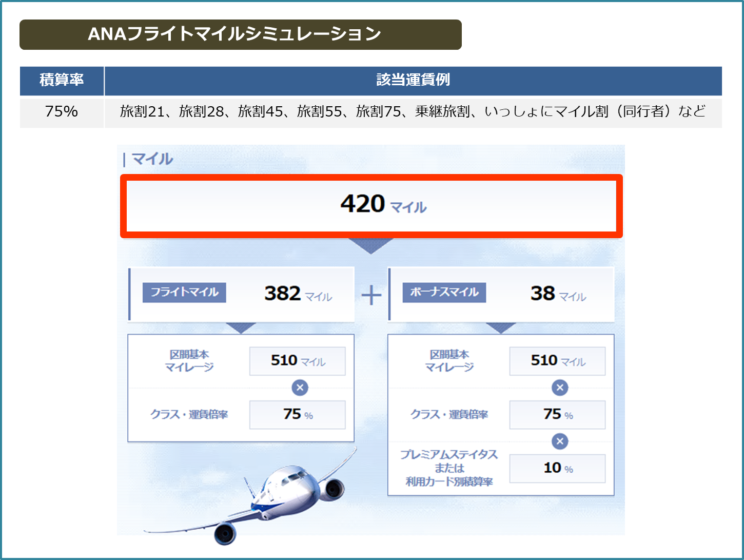Click プレミアムステイタスまたは利用カード別積算率 label

point(449,468)
